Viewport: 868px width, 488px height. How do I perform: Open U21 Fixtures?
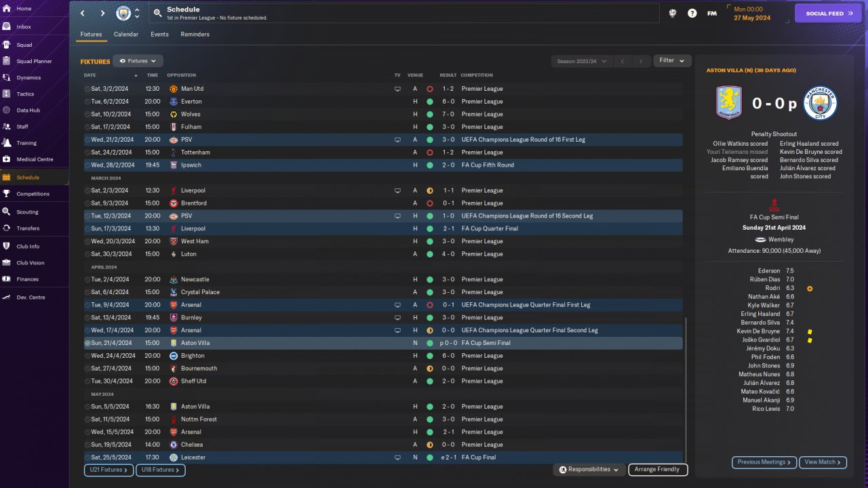pos(108,470)
